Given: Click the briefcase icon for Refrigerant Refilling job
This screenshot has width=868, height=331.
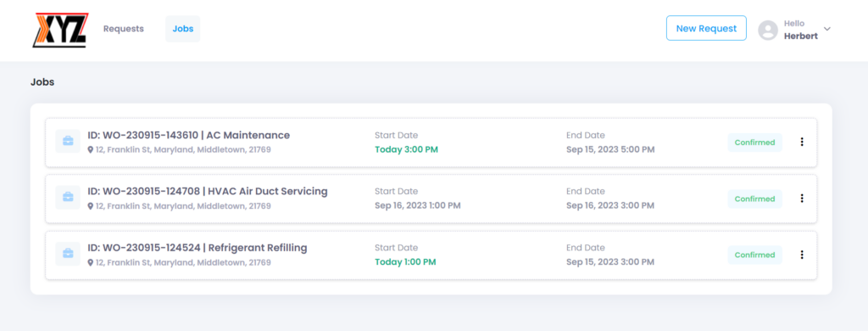Looking at the screenshot, I should tap(68, 254).
